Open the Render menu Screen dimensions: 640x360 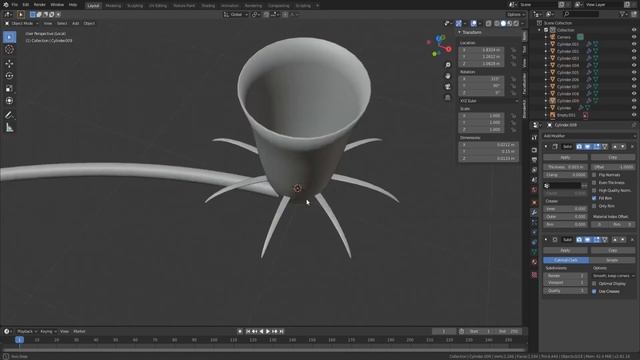point(40,4)
